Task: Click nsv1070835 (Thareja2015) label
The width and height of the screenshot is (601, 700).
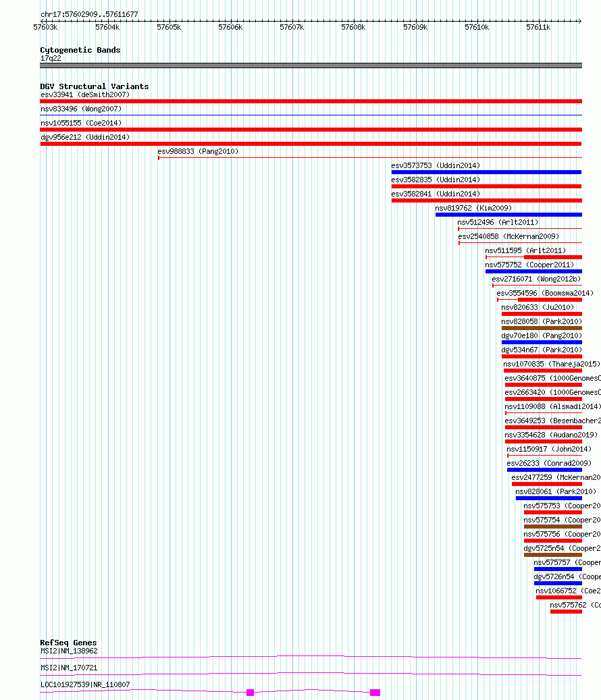Action: (x=552, y=365)
